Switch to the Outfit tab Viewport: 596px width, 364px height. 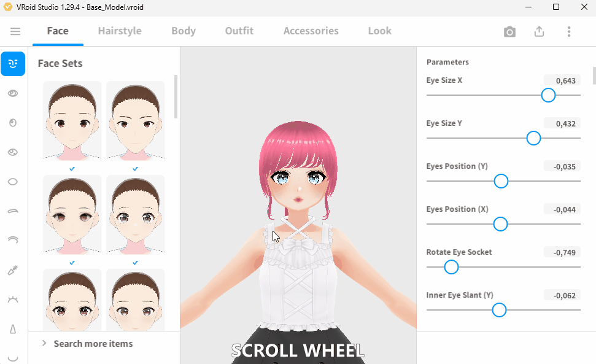tap(239, 31)
